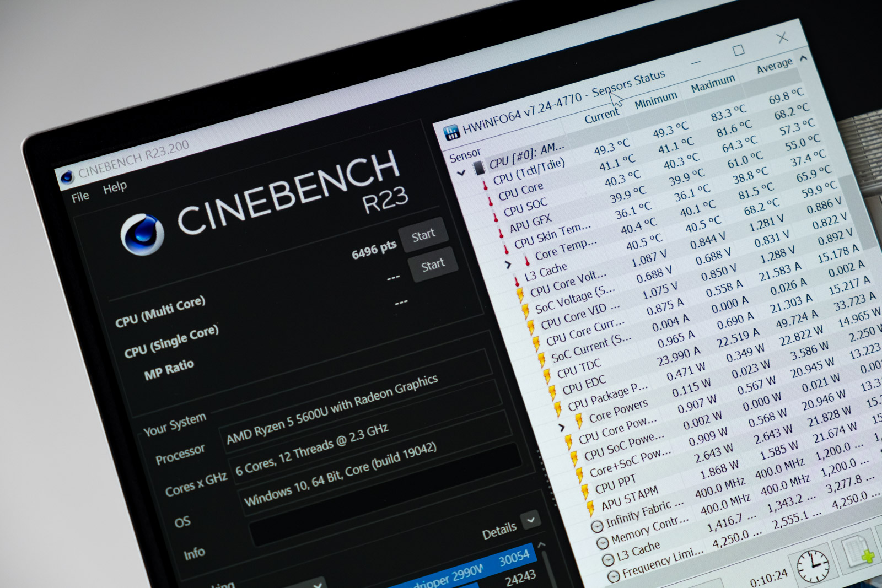Click the lightning icon beside CPU EDC

pos(553,393)
